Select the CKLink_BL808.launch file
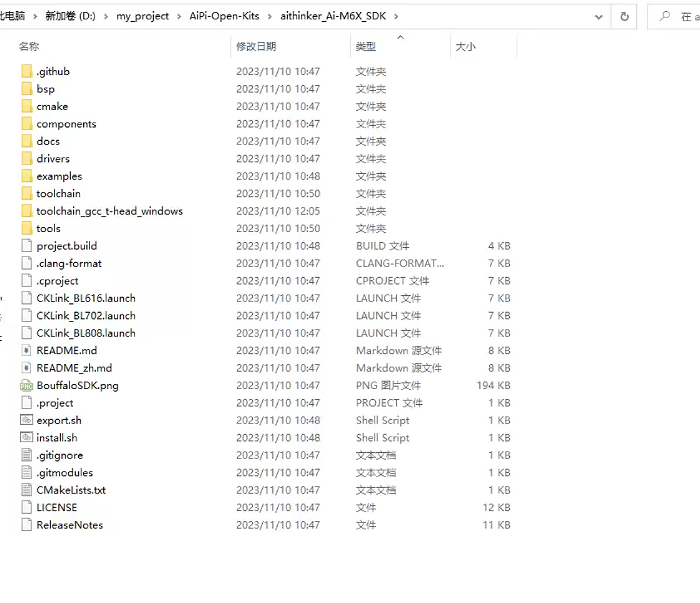 click(x=86, y=333)
